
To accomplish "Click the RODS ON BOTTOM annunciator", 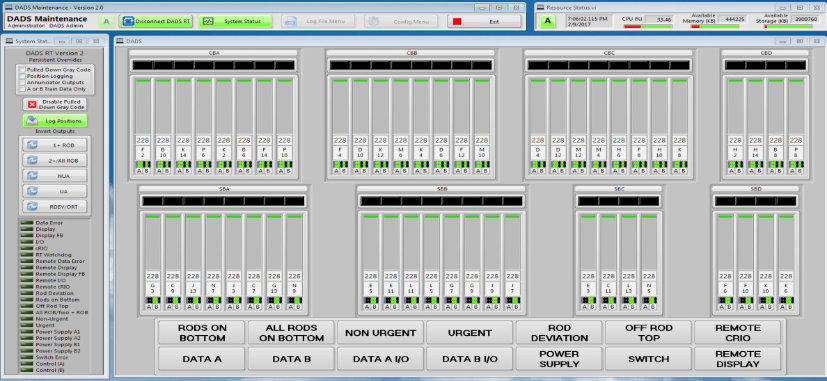I will tap(202, 333).
